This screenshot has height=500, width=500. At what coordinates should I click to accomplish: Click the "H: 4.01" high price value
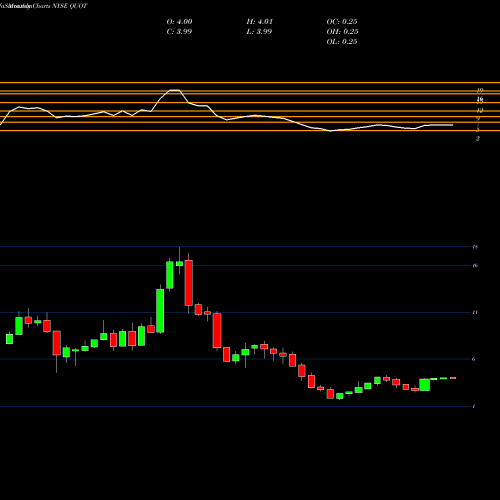(260, 22)
